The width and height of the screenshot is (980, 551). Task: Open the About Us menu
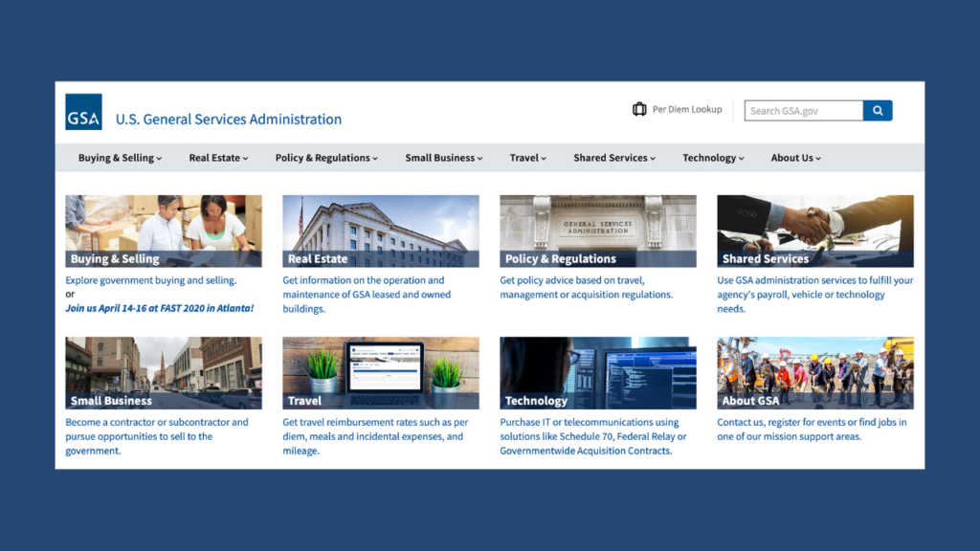pos(795,158)
